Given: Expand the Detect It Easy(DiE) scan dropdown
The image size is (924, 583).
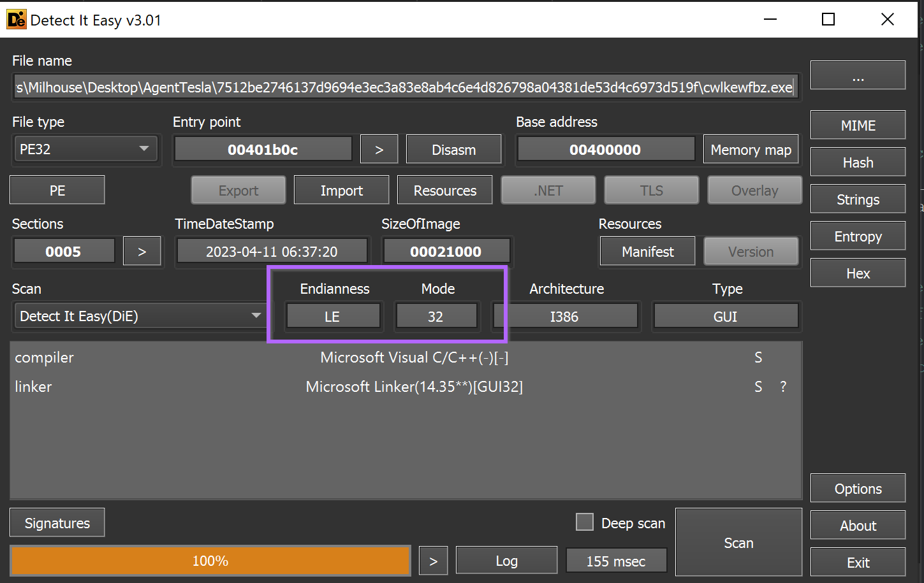Looking at the screenshot, I should pyautogui.click(x=140, y=316).
